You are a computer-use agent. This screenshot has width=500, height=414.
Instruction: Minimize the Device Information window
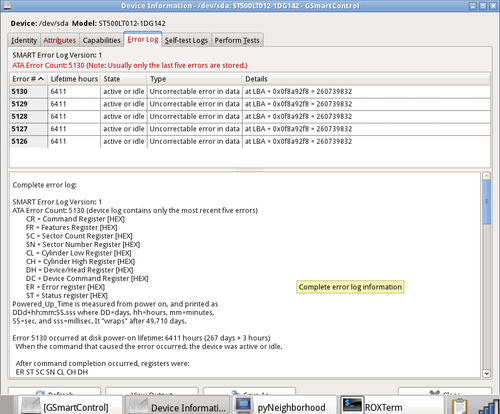(473, 6)
